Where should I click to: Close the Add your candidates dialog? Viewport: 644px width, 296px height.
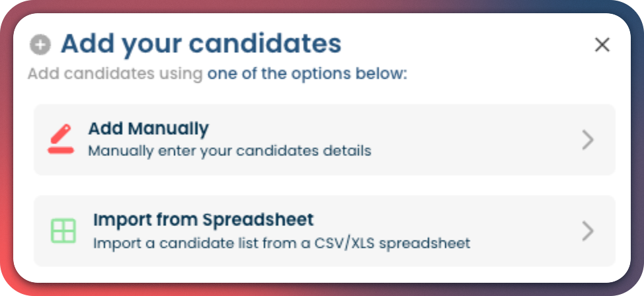tap(602, 45)
